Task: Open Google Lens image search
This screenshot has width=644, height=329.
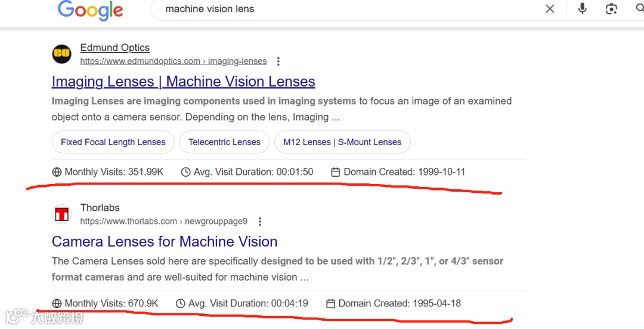Action: click(x=611, y=8)
